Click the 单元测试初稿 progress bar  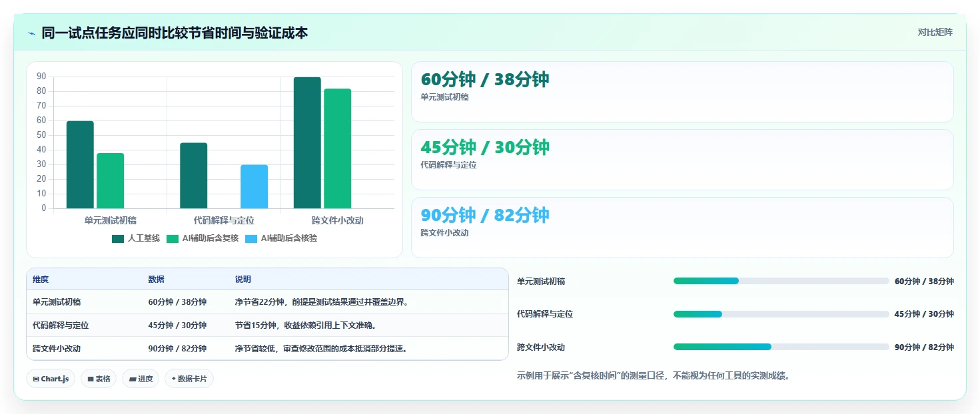[x=781, y=281]
